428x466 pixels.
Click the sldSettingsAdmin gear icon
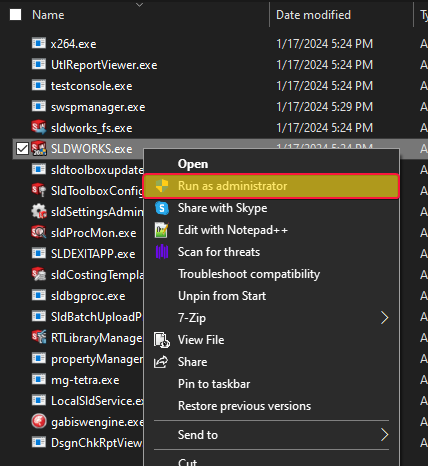click(x=39, y=211)
